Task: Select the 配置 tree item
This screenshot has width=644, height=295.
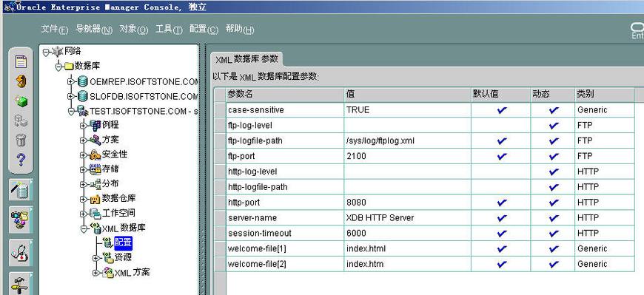Action: tap(123, 243)
